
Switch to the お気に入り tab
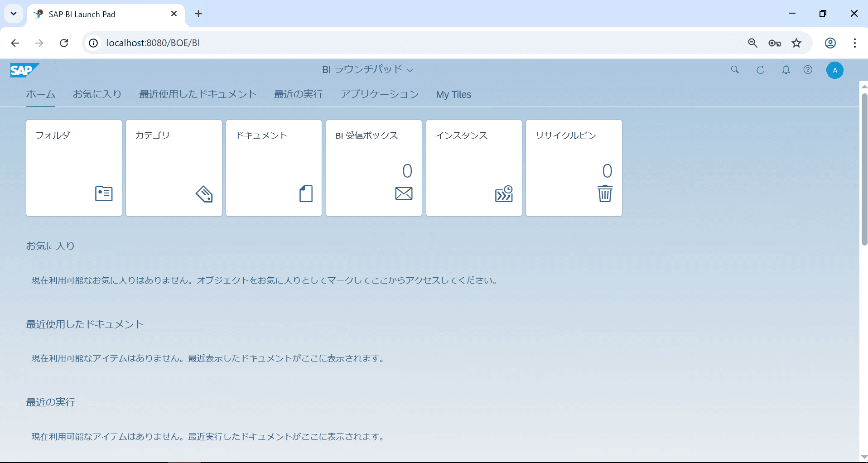point(97,94)
